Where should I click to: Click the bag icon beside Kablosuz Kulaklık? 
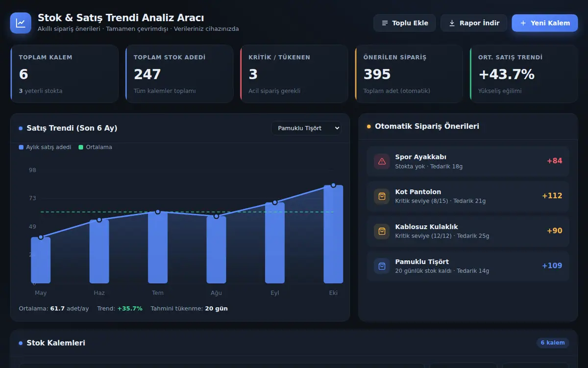coord(382,231)
